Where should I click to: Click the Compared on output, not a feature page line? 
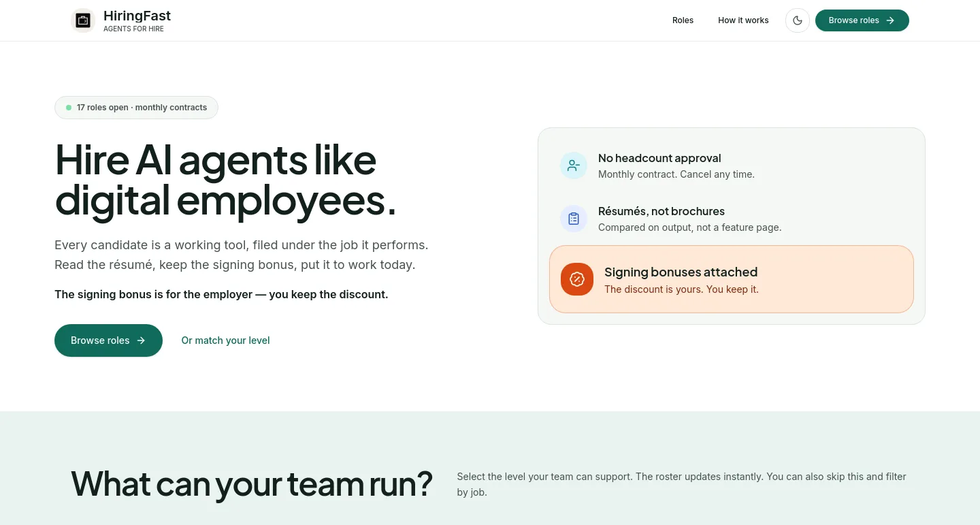coord(689,227)
